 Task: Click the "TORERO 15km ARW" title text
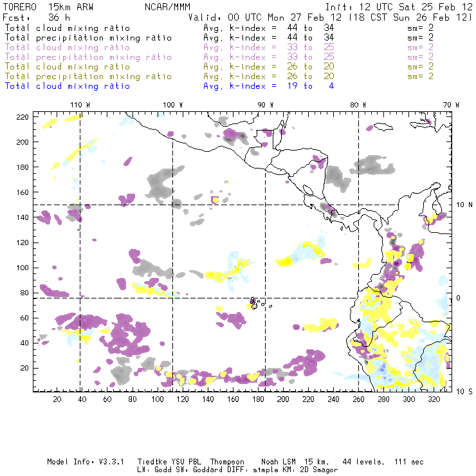48,7
